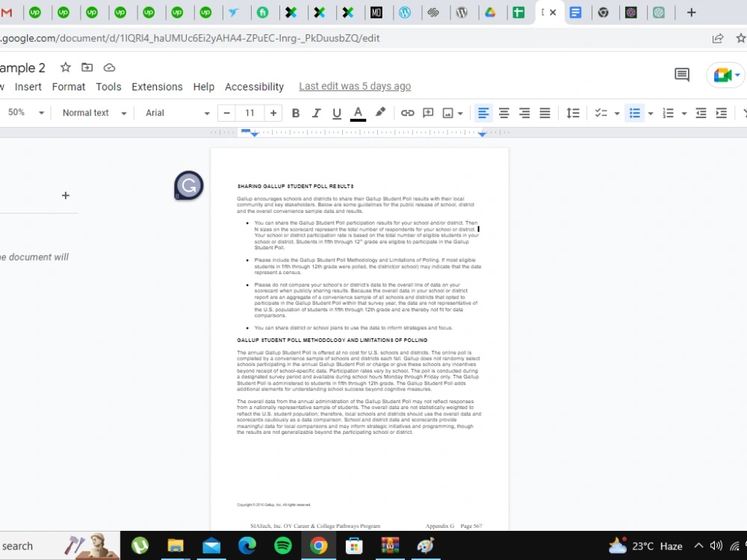
Task: Check the cloud document status
Action: pyautogui.click(x=109, y=68)
